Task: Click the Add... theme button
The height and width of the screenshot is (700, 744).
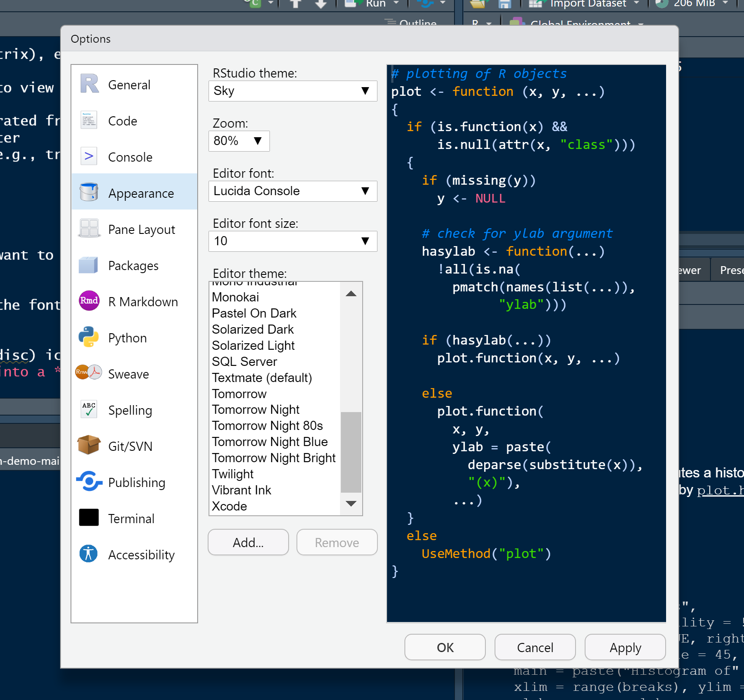Action: 248,542
